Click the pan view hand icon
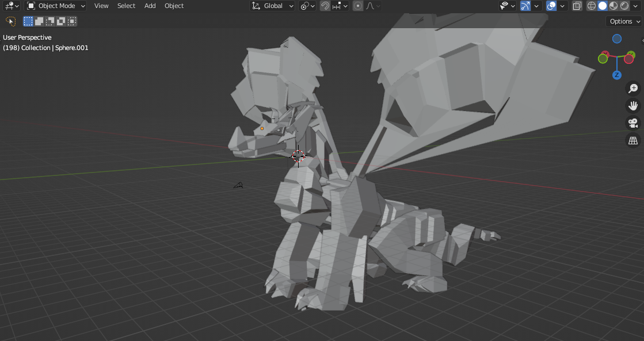This screenshot has height=341, width=644. click(633, 106)
